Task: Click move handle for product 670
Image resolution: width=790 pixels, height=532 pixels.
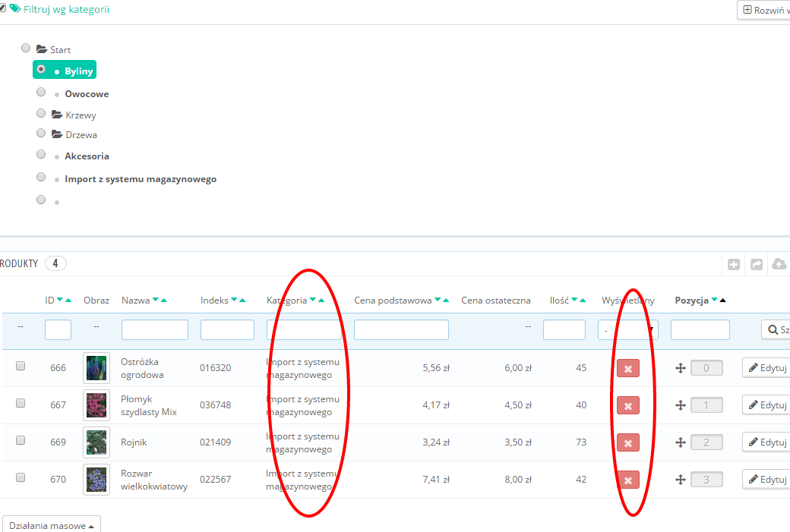Action: pyautogui.click(x=680, y=480)
